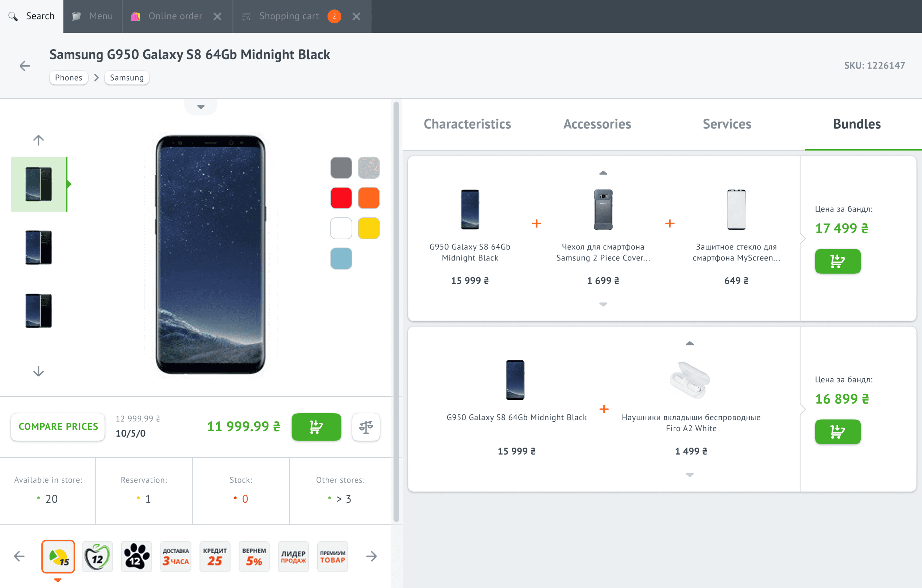The height and width of the screenshot is (588, 922).
Task: Choose the light blue color swatch
Action: [341, 259]
